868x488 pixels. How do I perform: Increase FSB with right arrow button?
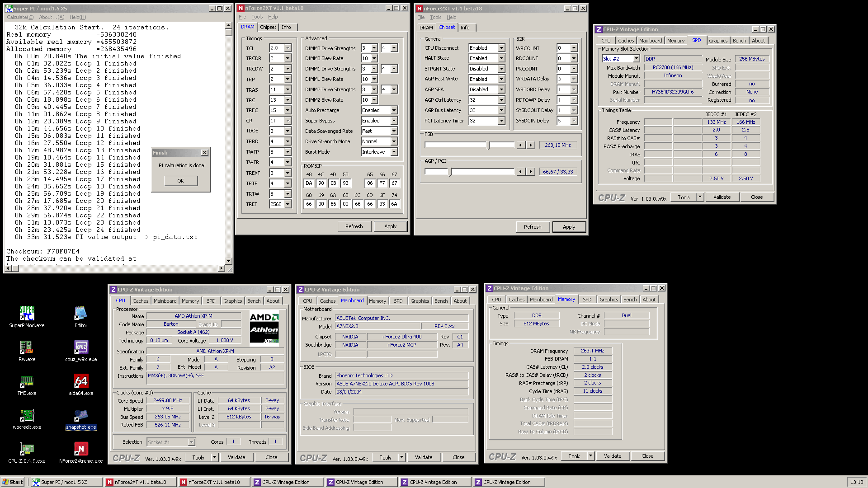click(531, 145)
